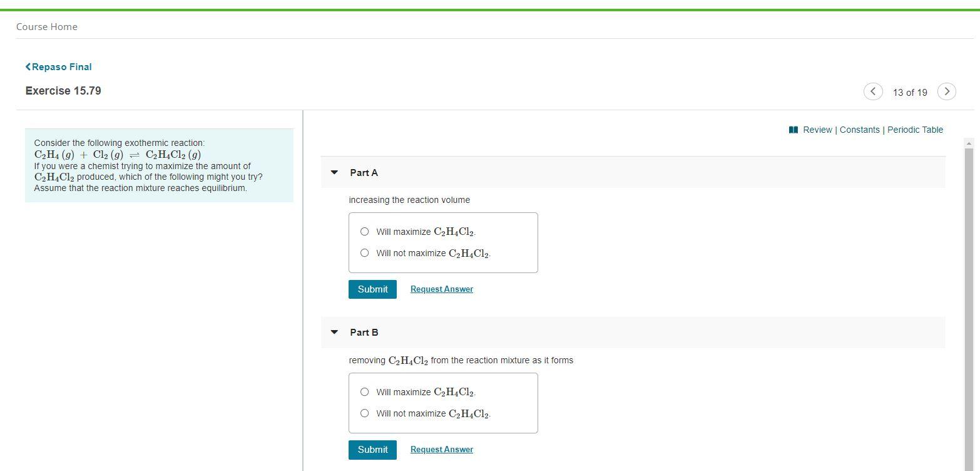The width and height of the screenshot is (980, 471).
Task: Request Answer for Part A
Action: click(441, 289)
